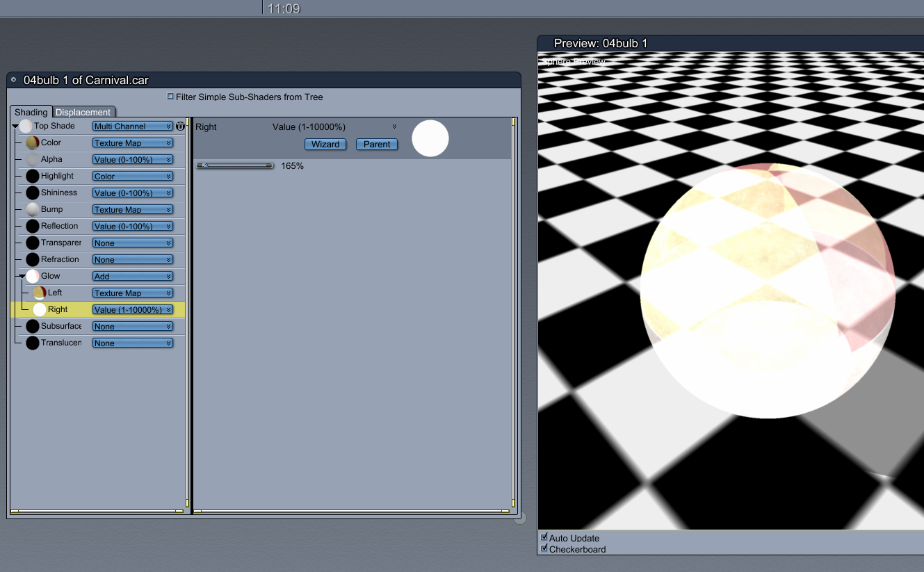924x572 pixels.
Task: Click the right pane horizontal scrollbar
Action: point(351,512)
